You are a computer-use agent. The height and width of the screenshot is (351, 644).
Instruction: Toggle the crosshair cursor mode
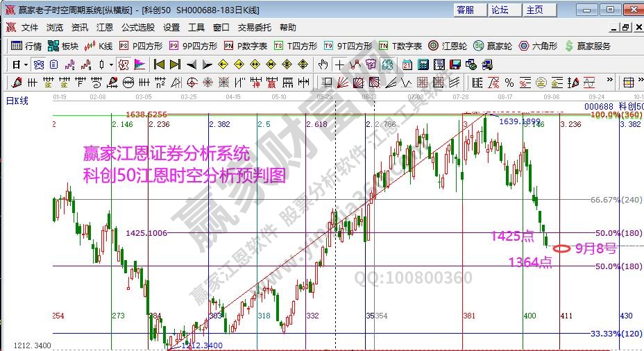(339, 65)
